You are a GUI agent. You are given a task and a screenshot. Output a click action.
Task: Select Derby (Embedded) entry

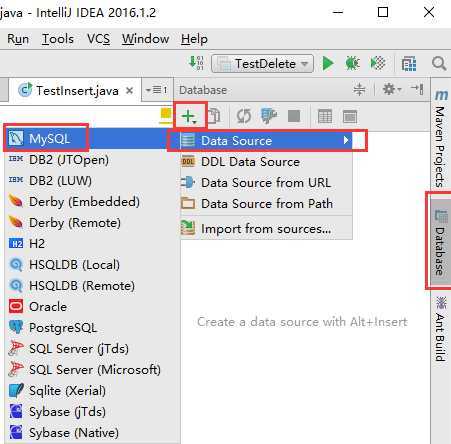pos(93,202)
